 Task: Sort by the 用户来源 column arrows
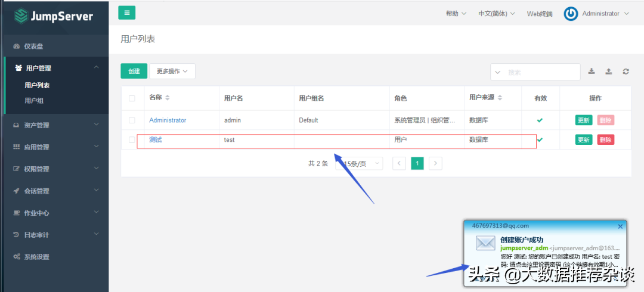coord(500,98)
